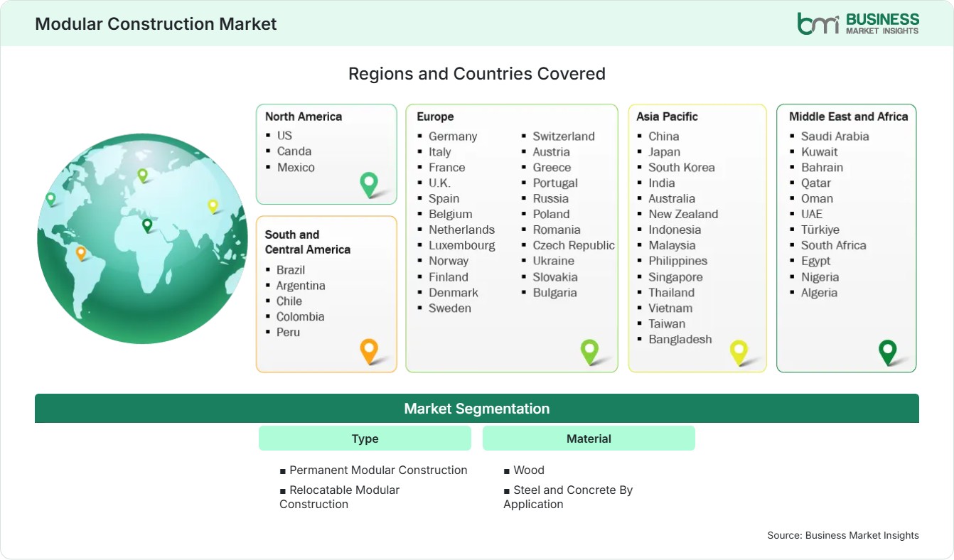The height and width of the screenshot is (560, 954).
Task: Click Japan in Asia Pacific list
Action: tap(664, 151)
